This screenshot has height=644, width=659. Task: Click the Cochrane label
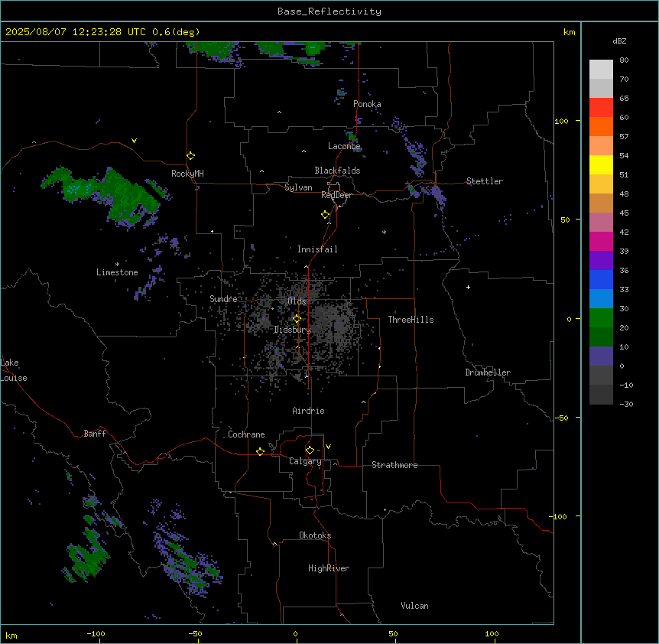pyautogui.click(x=246, y=434)
